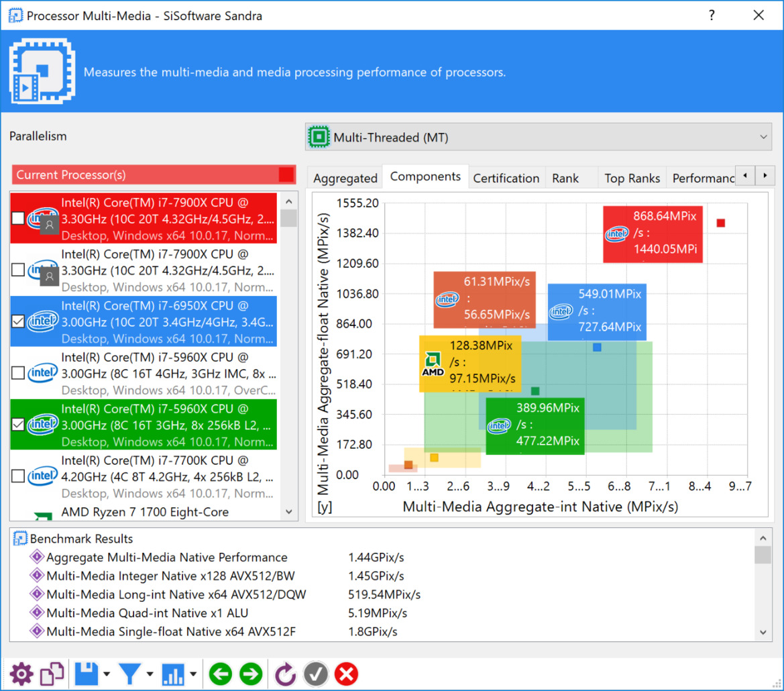Click the copy results icon
This screenshot has height=691, width=784.
pyautogui.click(x=52, y=674)
